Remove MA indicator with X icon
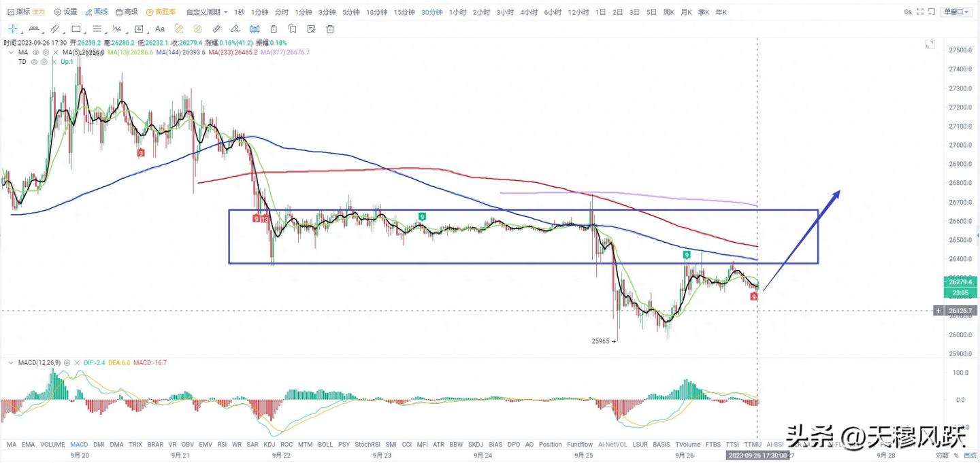 click(x=55, y=52)
